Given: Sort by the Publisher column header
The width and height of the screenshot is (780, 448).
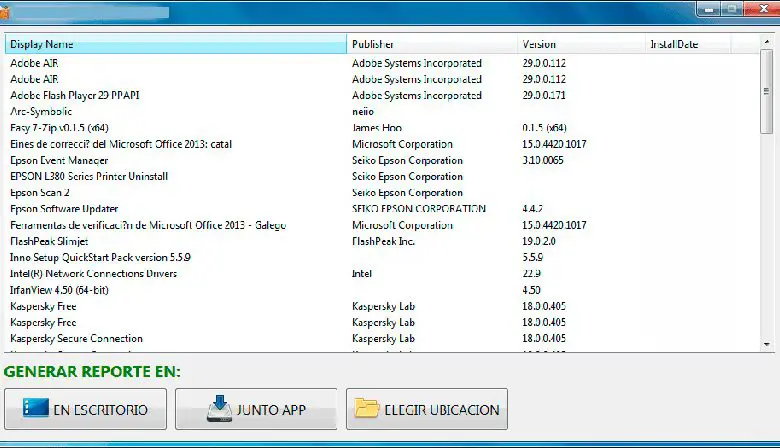Looking at the screenshot, I should click(432, 44).
